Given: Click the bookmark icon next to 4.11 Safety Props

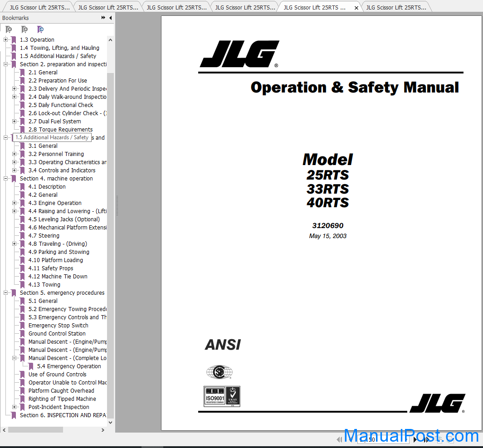Looking at the screenshot, I should pos(22,268).
